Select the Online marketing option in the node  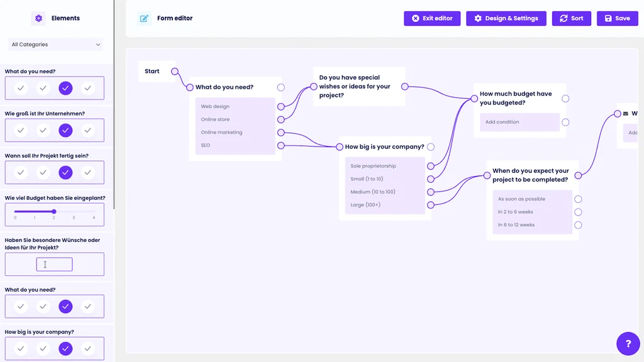pyautogui.click(x=221, y=133)
